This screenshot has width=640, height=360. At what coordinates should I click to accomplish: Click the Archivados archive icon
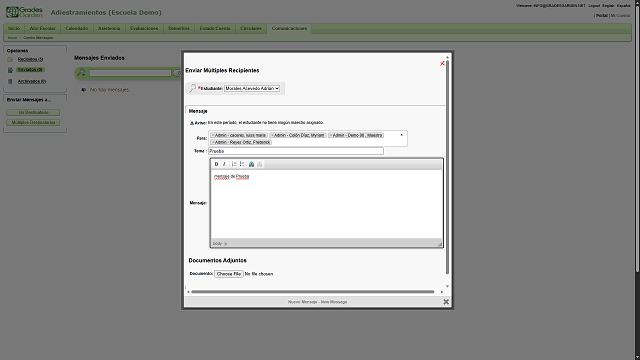[10, 81]
